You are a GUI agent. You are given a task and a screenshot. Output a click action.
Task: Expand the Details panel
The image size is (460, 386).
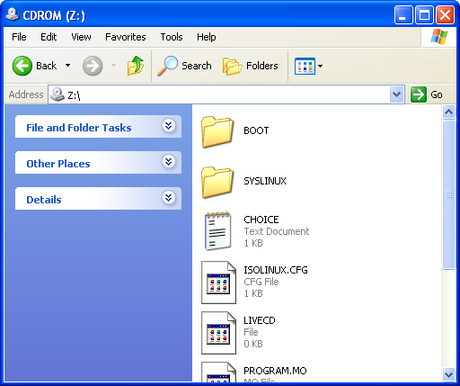(x=169, y=198)
